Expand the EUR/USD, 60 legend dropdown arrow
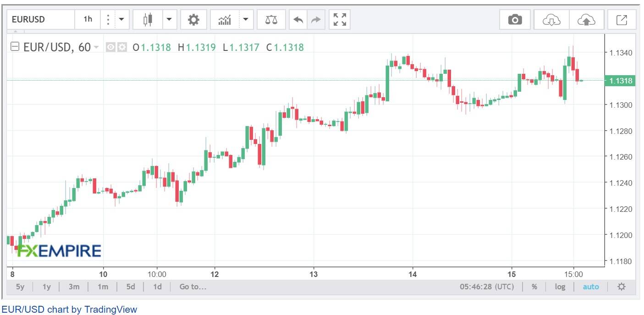The image size is (644, 315). point(96,47)
